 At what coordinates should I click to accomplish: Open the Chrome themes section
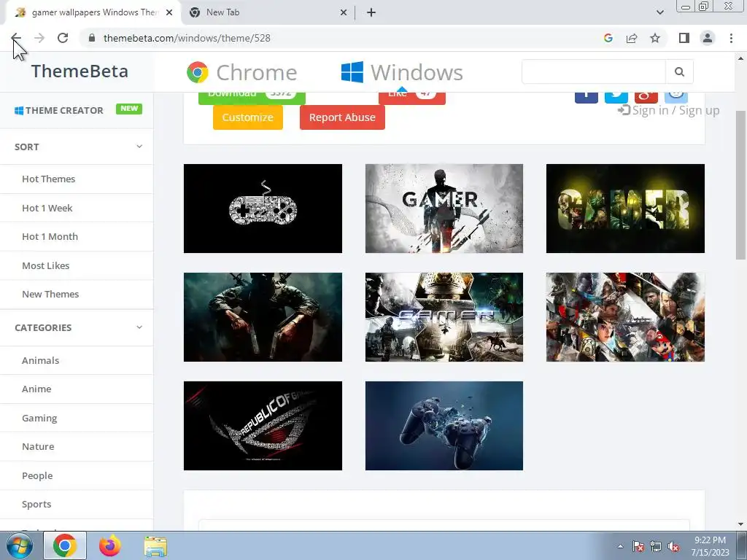241,72
